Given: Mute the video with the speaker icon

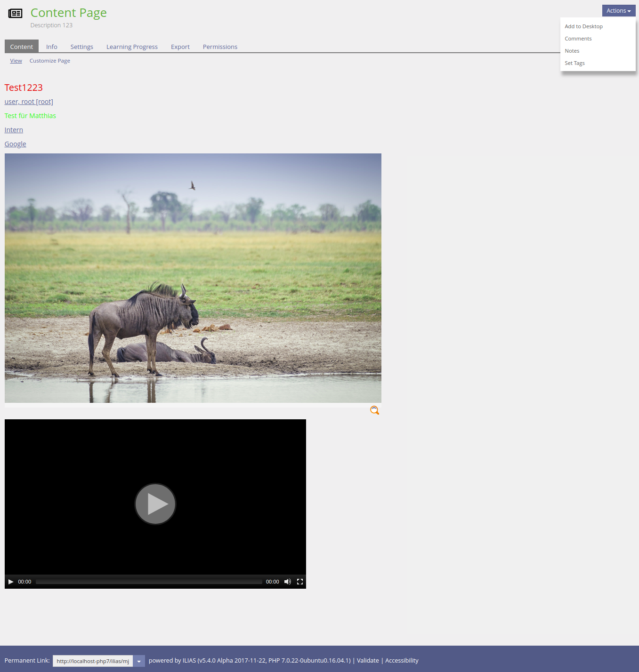Looking at the screenshot, I should point(287,582).
